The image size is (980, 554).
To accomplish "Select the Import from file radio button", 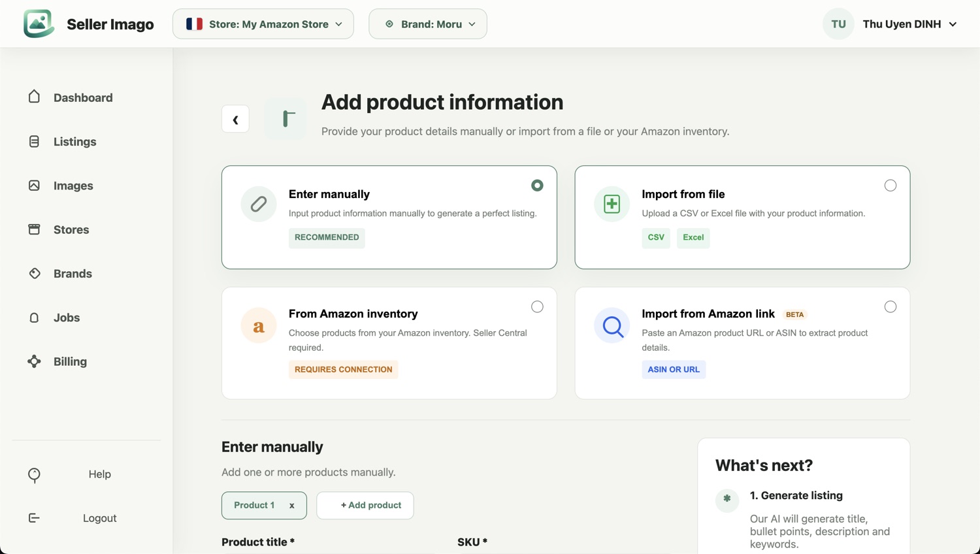I will pos(890,186).
